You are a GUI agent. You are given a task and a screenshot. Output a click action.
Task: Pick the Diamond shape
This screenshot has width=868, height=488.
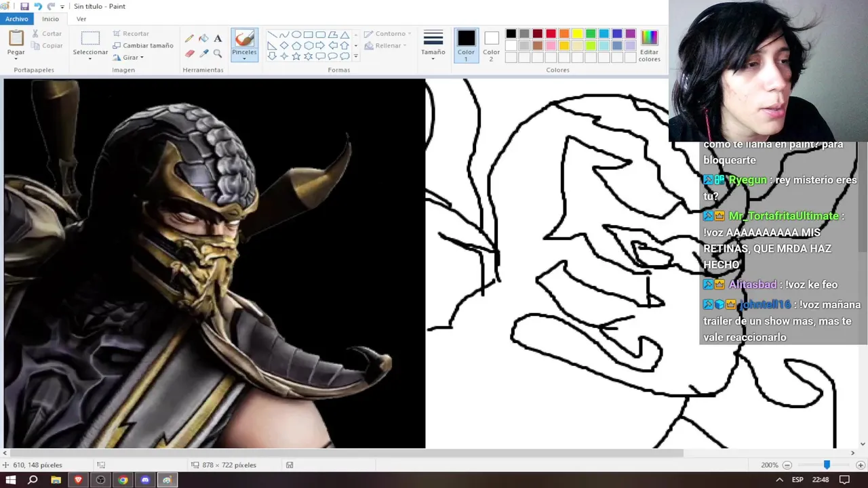pos(284,45)
